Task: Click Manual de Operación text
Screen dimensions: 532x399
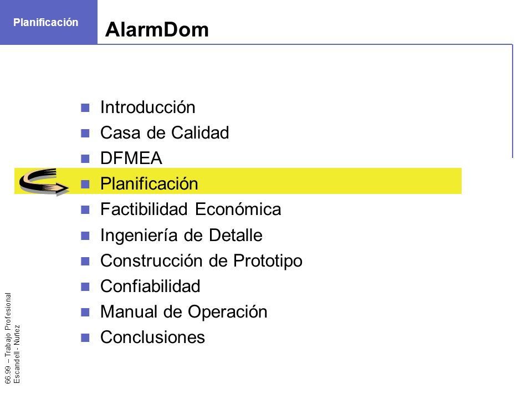Action: (184, 311)
